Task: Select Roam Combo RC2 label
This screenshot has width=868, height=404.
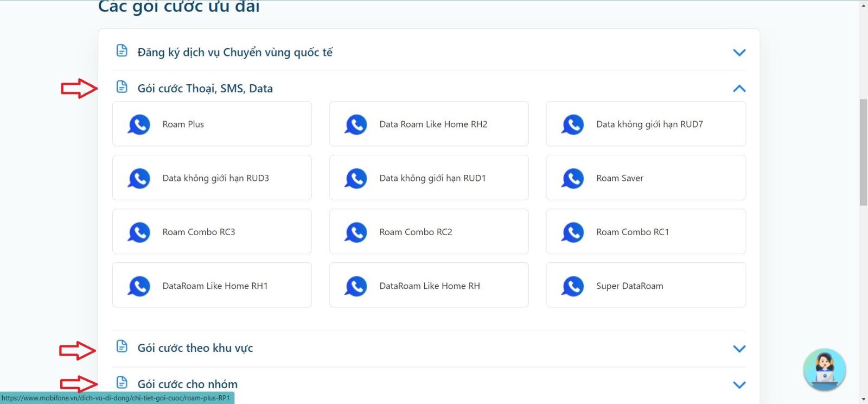Action: pos(416,232)
